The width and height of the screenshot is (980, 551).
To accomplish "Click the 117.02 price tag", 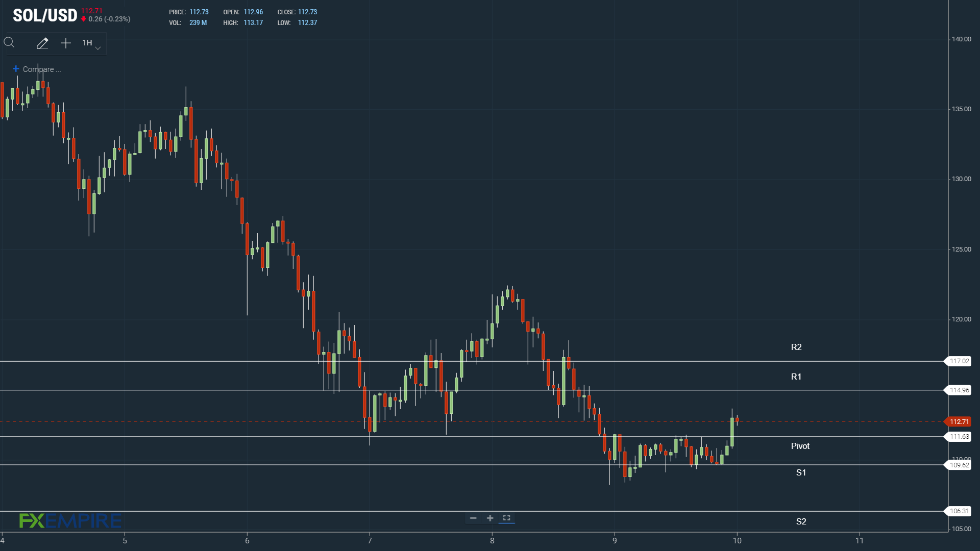I will tap(958, 361).
